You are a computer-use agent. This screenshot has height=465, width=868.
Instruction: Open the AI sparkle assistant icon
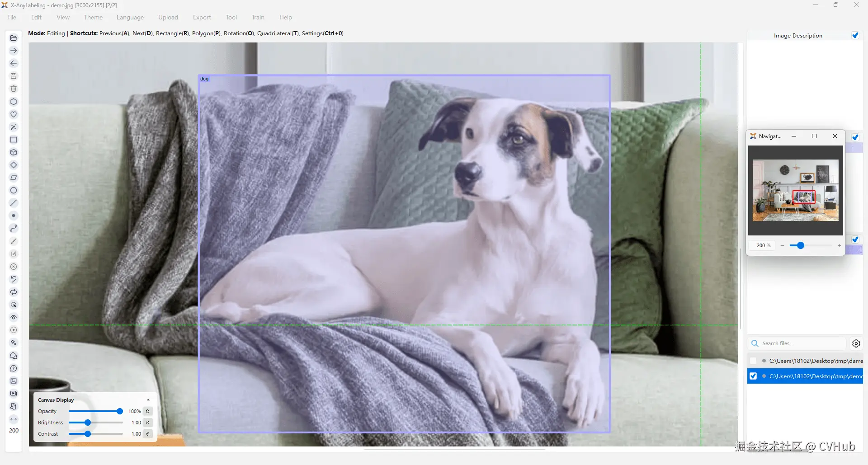click(14, 343)
